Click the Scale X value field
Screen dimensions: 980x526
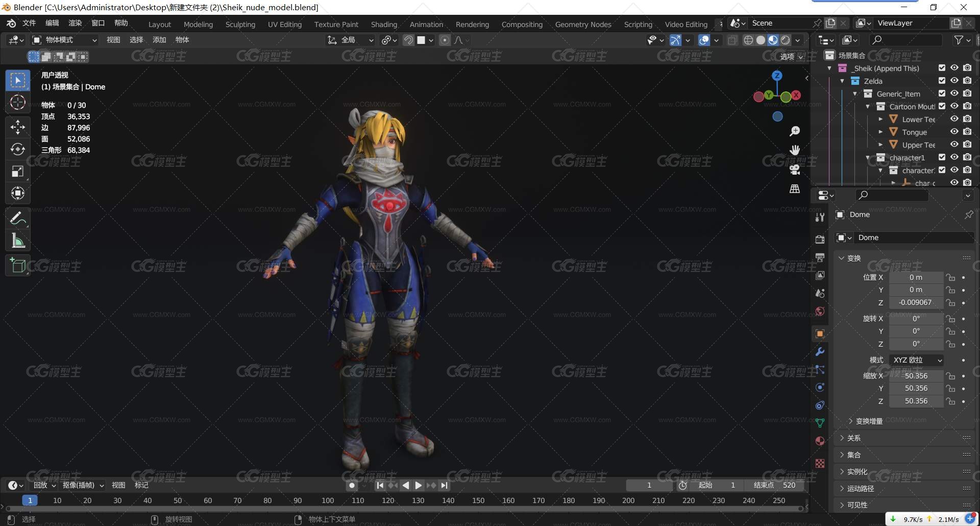(x=916, y=376)
